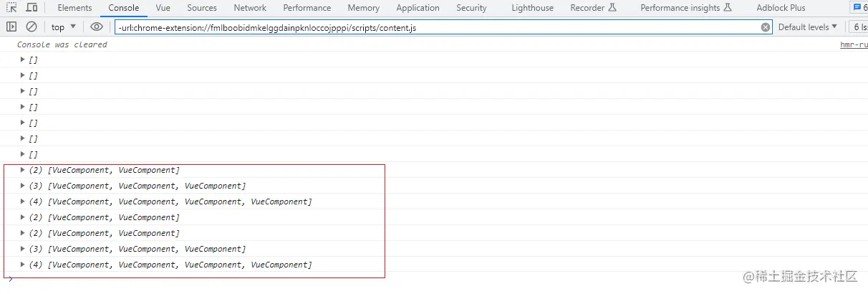Image resolution: width=868 pixels, height=294 pixels.
Task: Open the Recorder tab
Action: [593, 8]
